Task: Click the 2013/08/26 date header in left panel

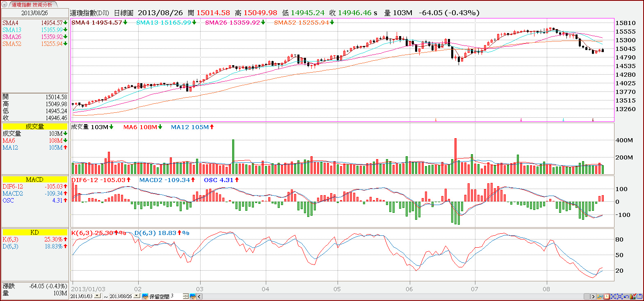Action: [x=34, y=13]
